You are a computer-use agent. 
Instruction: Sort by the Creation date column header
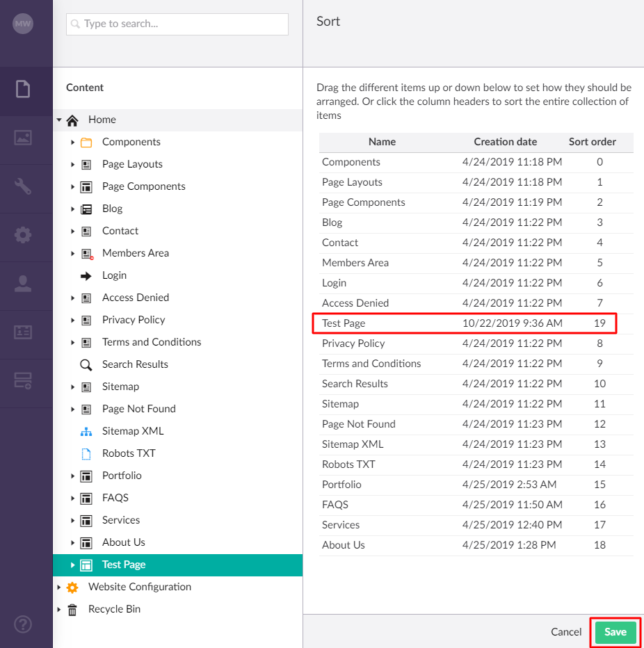click(x=505, y=142)
